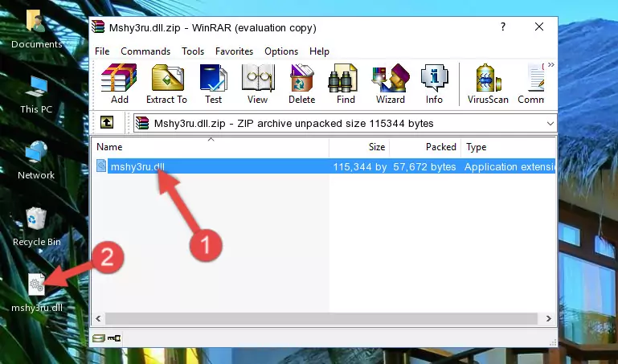Click the key password icon in status bar
This screenshot has height=364, width=618.
[x=114, y=338]
